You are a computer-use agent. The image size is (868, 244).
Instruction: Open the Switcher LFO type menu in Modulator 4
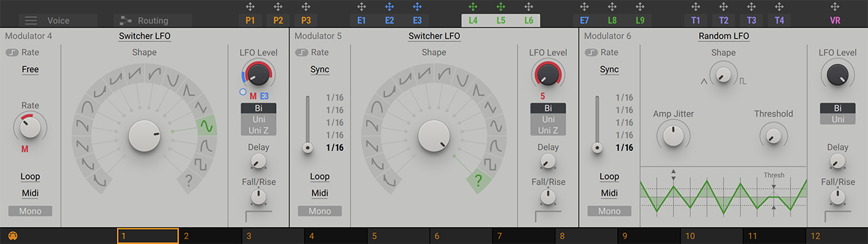click(x=144, y=36)
